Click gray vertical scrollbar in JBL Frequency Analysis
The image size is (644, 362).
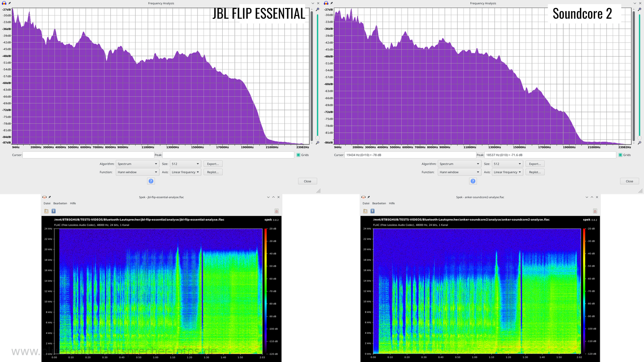point(312,76)
